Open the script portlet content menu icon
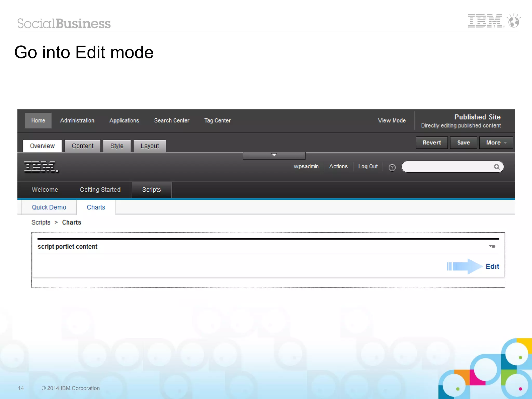The image size is (532, 399). (x=491, y=246)
